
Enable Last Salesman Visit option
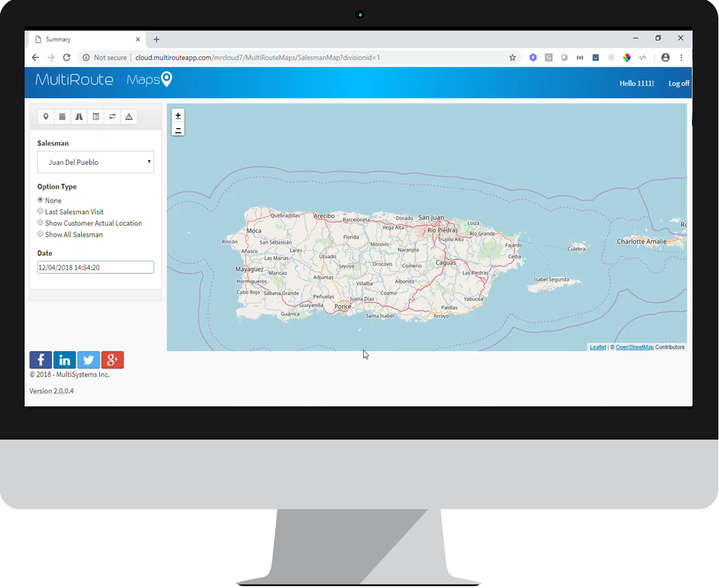click(x=40, y=211)
